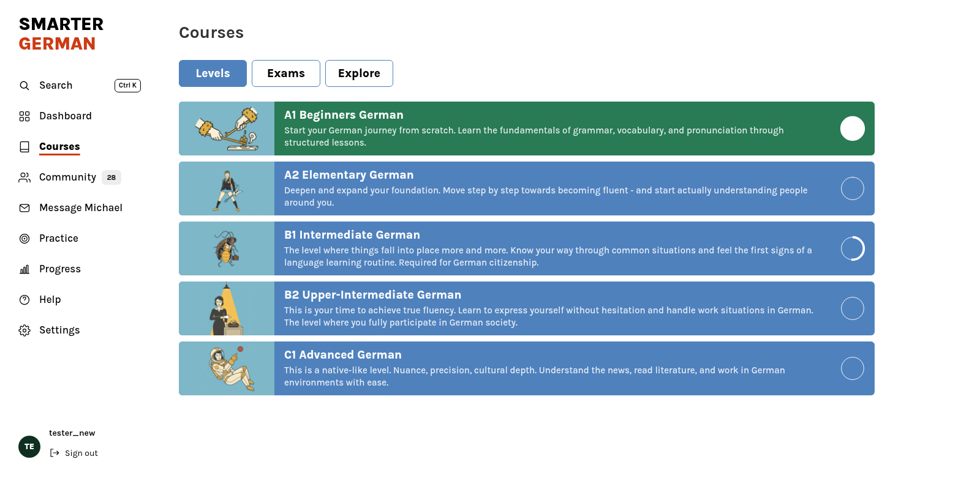Open the B1 Intermediate German title
This screenshot has height=481, width=980.
[x=352, y=235]
